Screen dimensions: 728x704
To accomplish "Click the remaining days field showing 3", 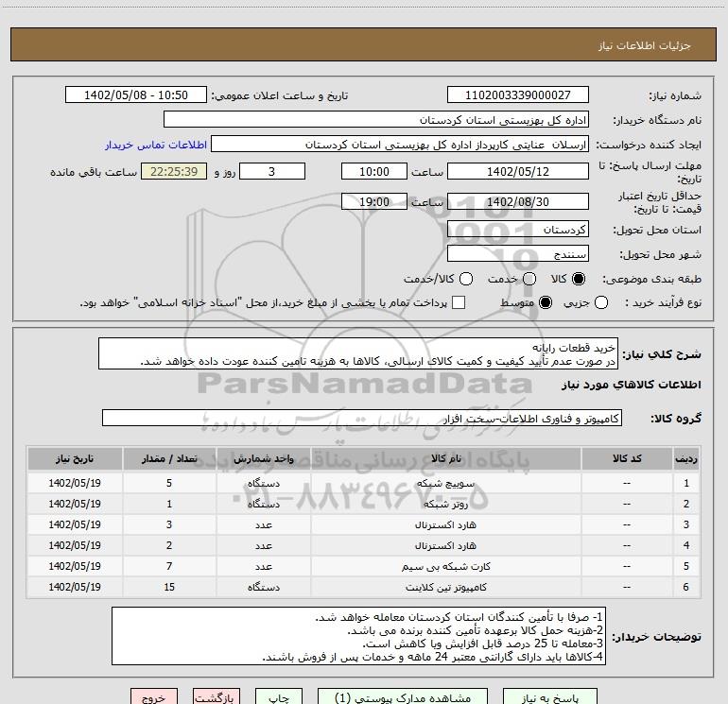I will (272, 171).
